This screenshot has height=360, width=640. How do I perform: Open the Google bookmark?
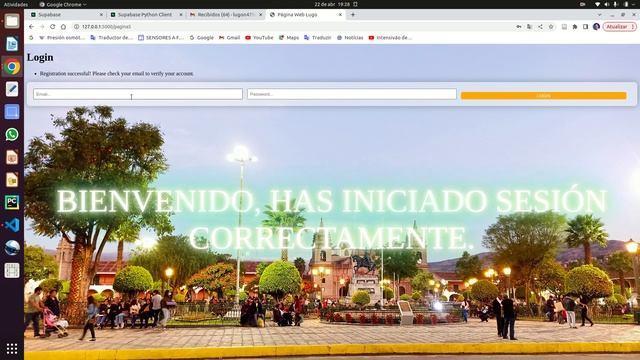click(x=202, y=38)
